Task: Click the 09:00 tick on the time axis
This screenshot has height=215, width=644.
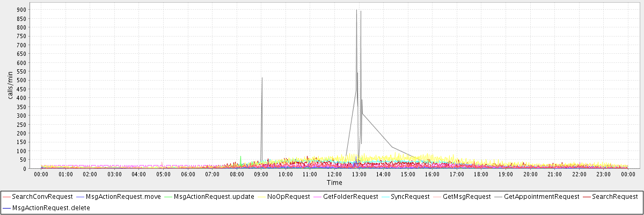Action: coord(261,174)
